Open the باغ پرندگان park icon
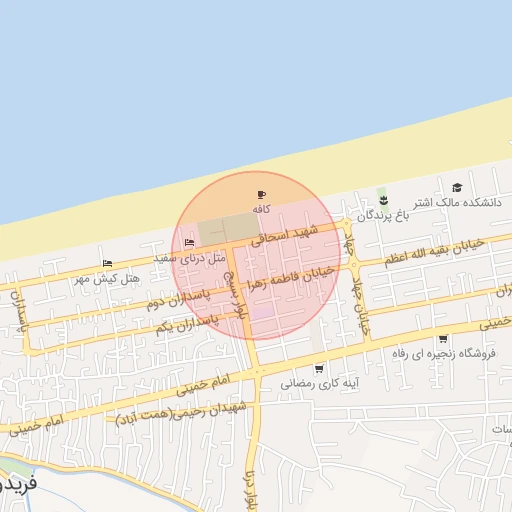512x512 pixels. click(383, 200)
